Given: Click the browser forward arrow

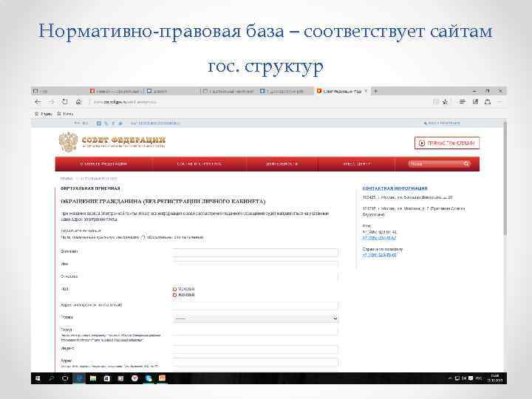Looking at the screenshot, I should pyautogui.click(x=51, y=102).
